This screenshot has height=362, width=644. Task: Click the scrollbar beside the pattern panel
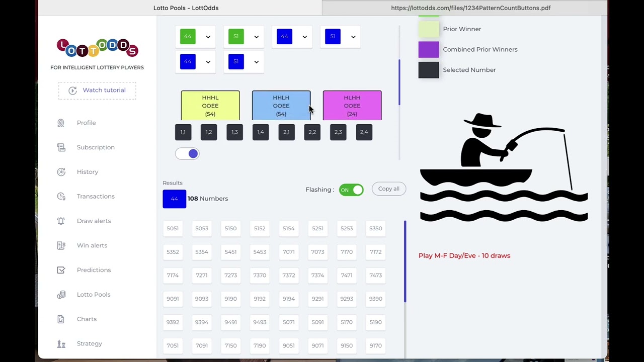(x=399, y=83)
